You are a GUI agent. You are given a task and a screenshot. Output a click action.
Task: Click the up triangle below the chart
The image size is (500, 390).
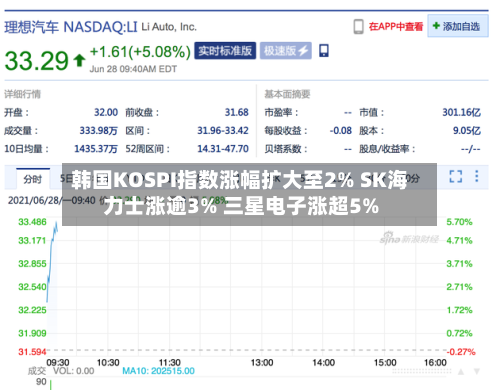coord(461,371)
